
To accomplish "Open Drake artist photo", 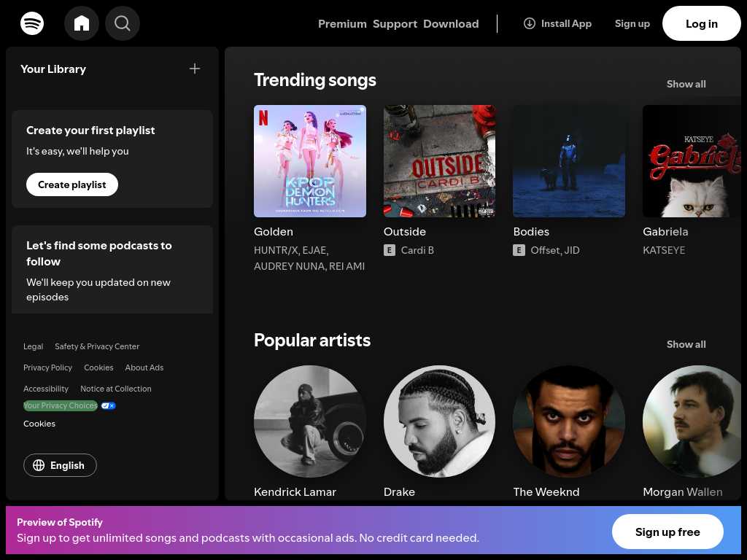I will click(440, 421).
